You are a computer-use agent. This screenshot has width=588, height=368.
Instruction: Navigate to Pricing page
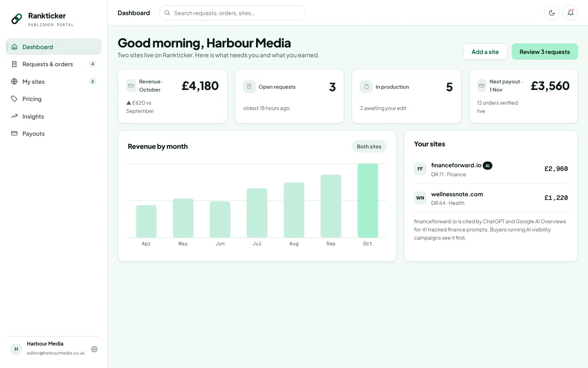pyautogui.click(x=54, y=99)
